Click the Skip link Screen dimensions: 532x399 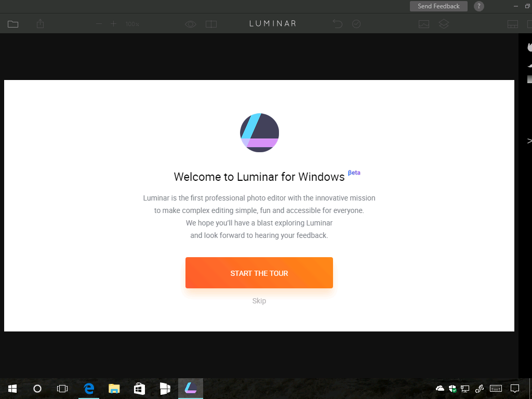point(259,301)
